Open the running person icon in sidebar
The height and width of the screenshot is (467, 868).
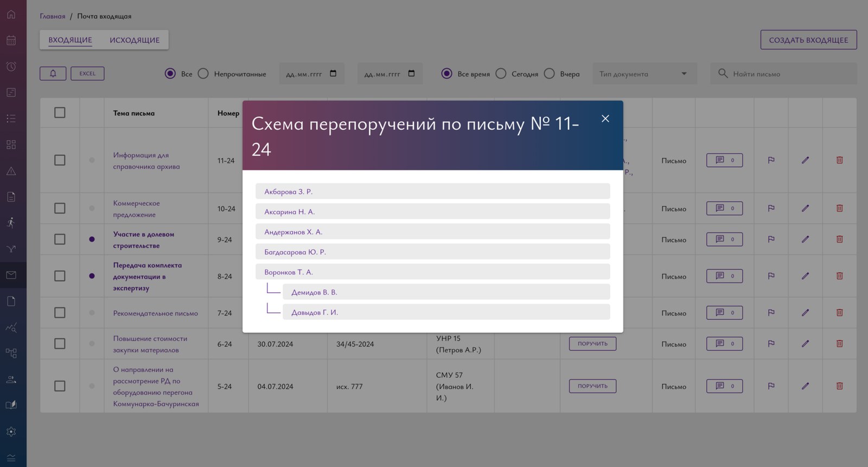click(x=11, y=223)
